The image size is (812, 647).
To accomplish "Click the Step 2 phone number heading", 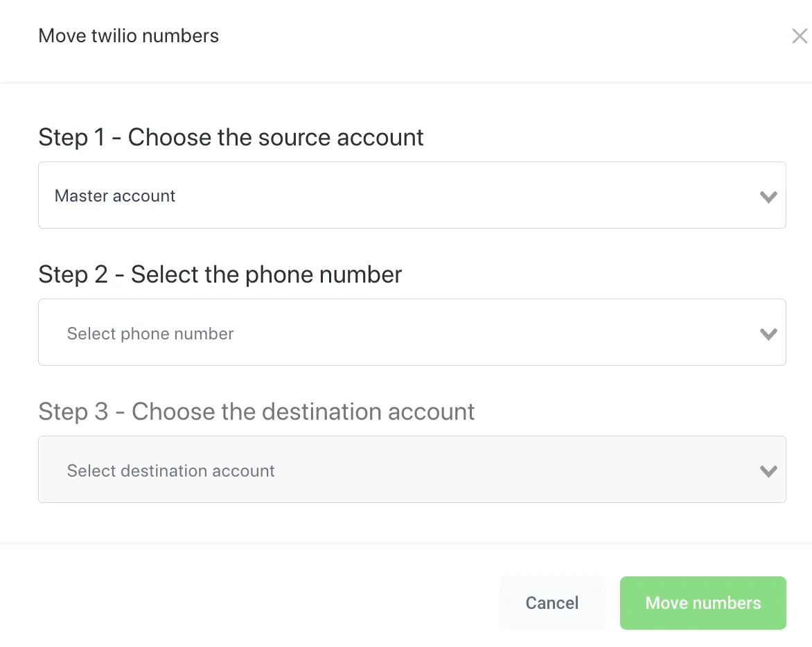I will (220, 274).
